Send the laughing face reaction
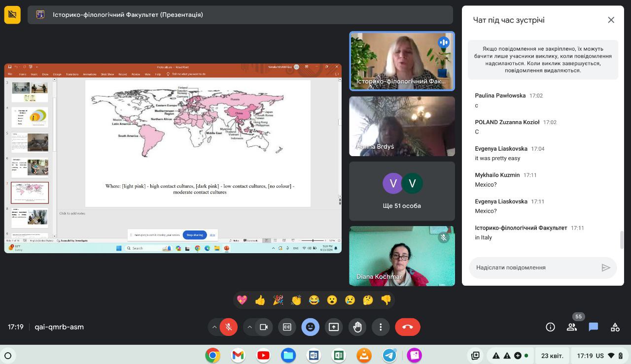The height and width of the screenshot is (364, 631). point(314,300)
